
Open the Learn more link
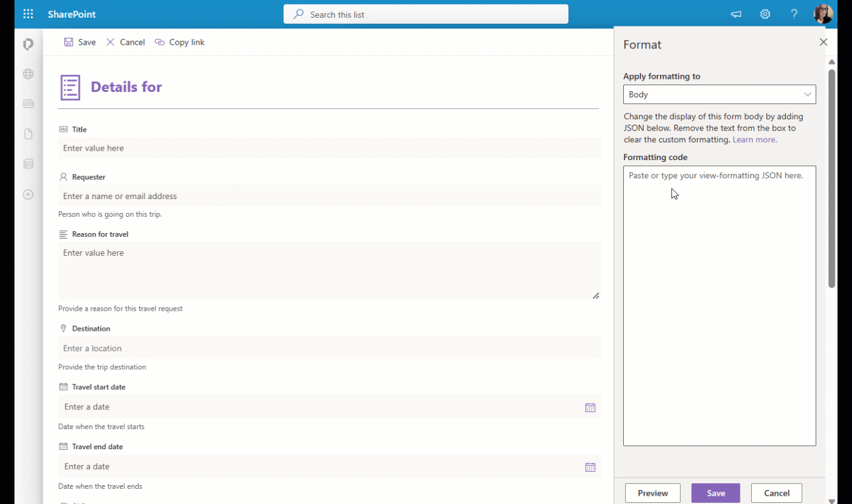(x=754, y=139)
